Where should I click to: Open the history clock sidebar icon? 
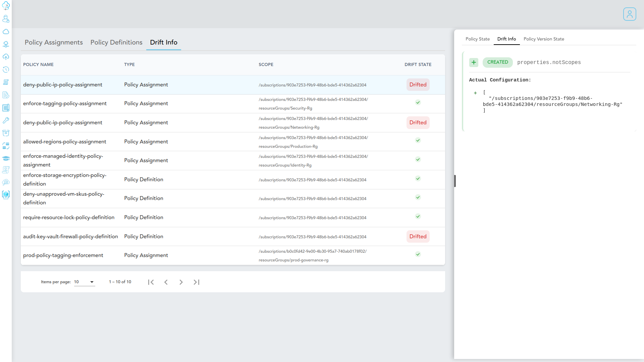[x=6, y=70]
